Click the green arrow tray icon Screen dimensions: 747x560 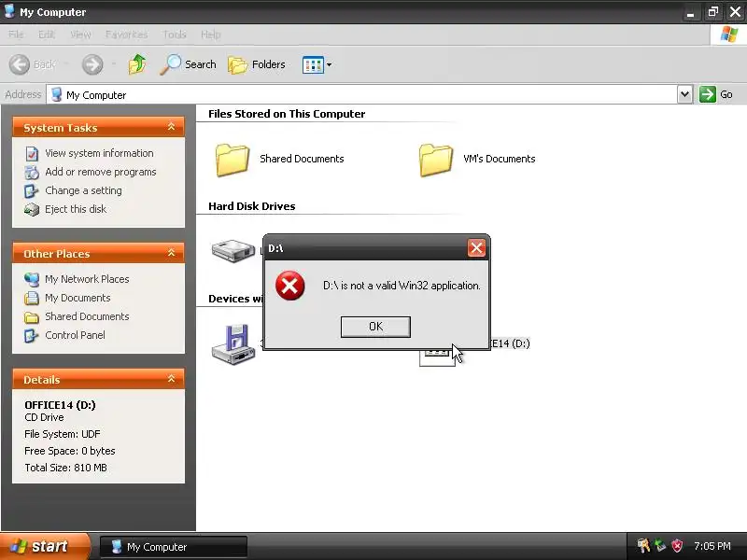(x=660, y=545)
